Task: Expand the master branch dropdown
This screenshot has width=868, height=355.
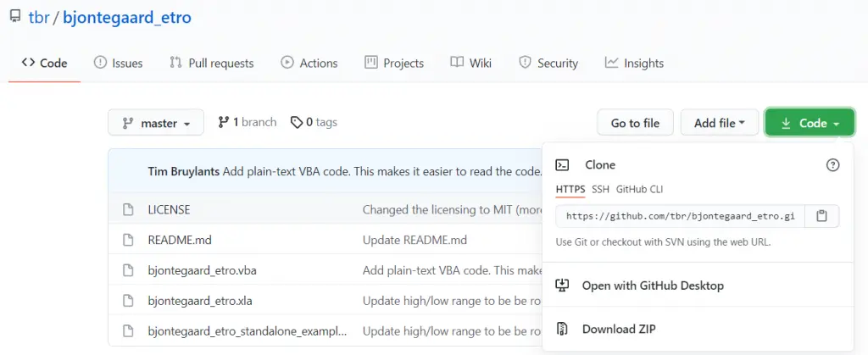Action: click(x=156, y=123)
